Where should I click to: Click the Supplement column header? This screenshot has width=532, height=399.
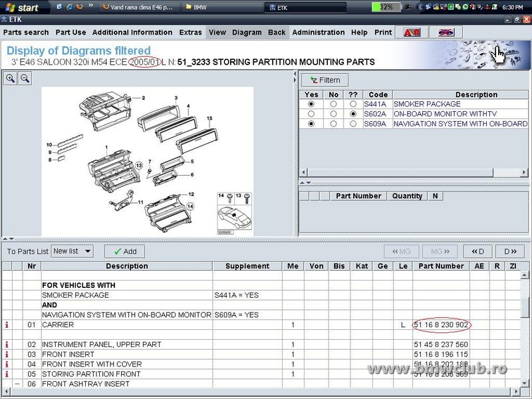[247, 266]
